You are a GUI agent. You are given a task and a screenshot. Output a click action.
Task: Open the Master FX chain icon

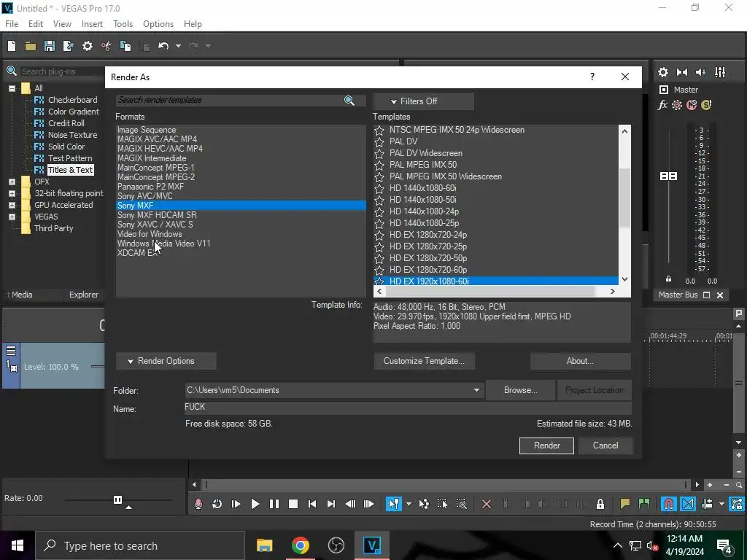[662, 105]
